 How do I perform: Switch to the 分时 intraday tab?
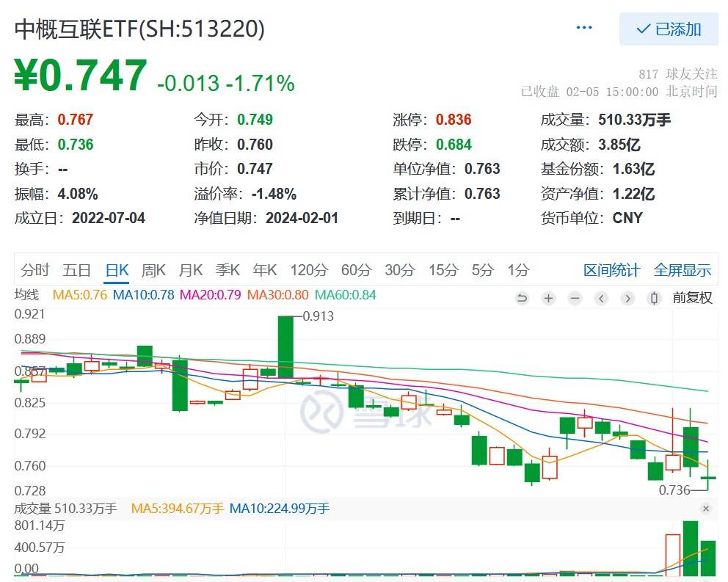point(36,270)
